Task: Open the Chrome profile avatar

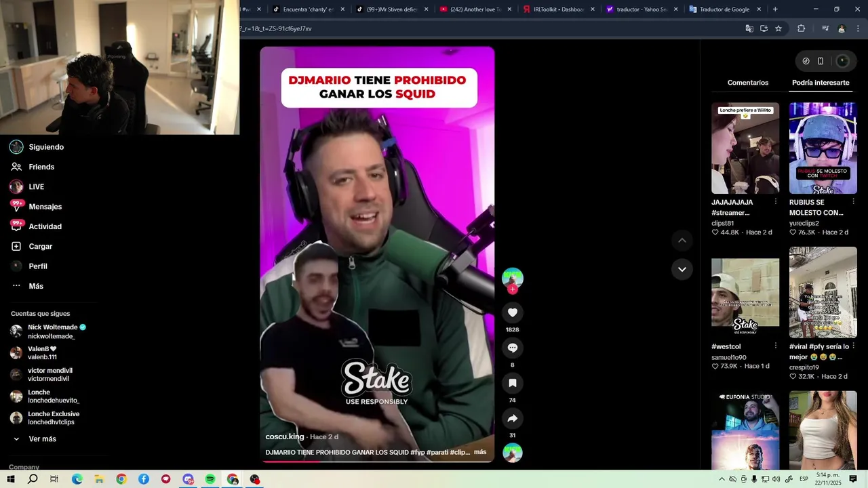Action: point(842,28)
